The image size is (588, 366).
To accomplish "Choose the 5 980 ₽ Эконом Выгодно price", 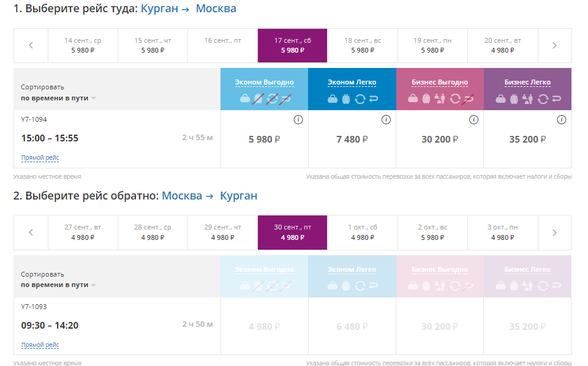I will click(x=264, y=140).
